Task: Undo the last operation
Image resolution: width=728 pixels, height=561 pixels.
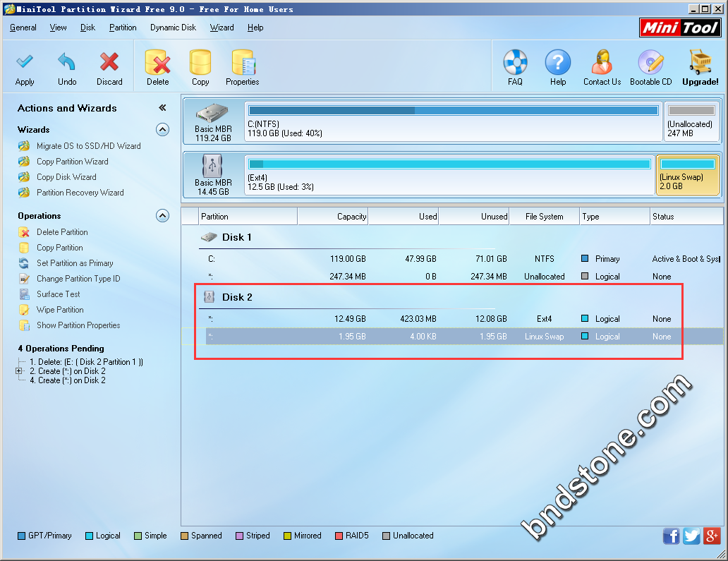Action: (x=67, y=68)
